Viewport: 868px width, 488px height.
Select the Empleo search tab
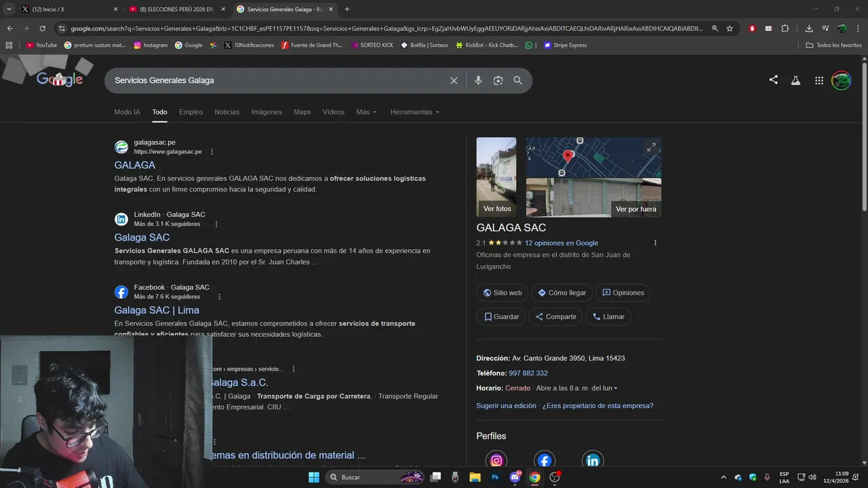coord(191,112)
